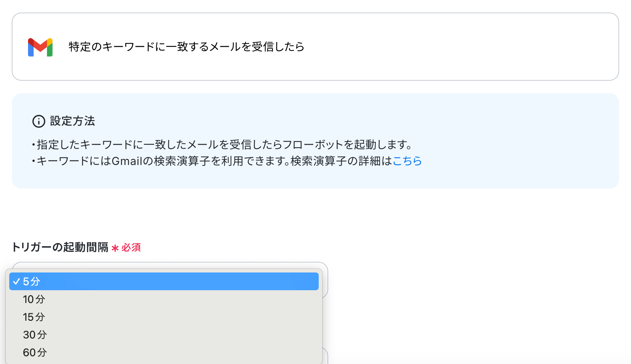Click the bullet text mentioning Gmailの検索演算子
Viewport: 631px width, 364px height.
click(226, 161)
